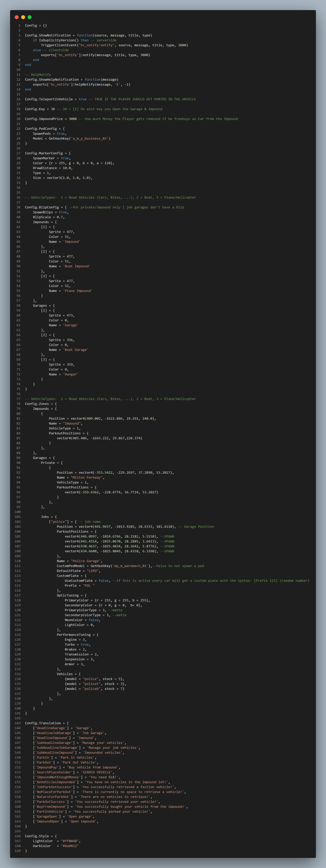Click the Config.MarkerConfig opening line
Viewport: 326px width, 868px height.
[48, 153]
